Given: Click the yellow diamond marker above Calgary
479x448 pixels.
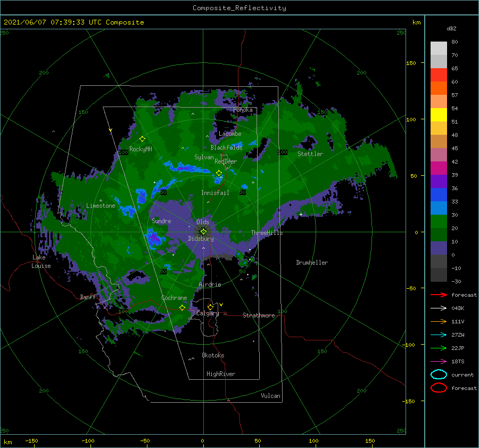Looking at the screenshot, I should point(210,307).
